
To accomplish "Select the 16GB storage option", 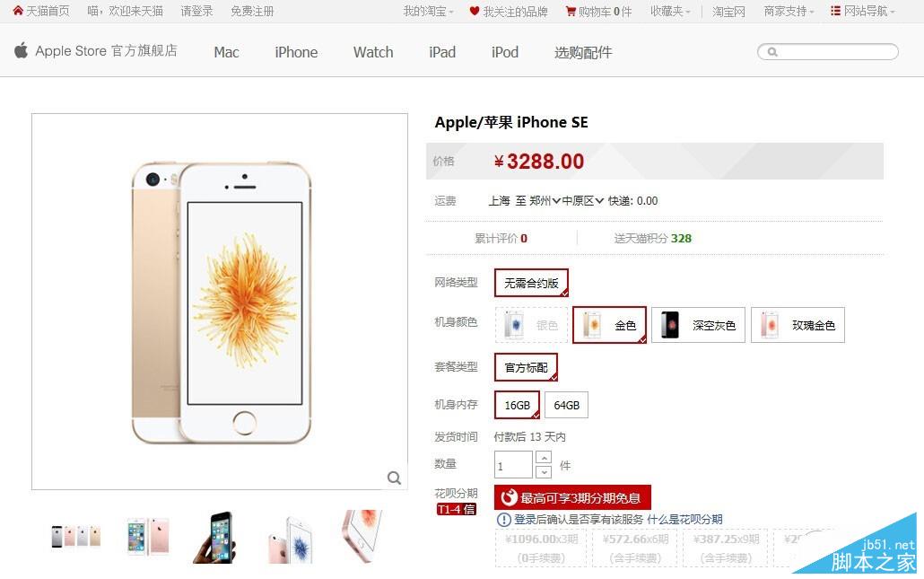I will click(517, 405).
